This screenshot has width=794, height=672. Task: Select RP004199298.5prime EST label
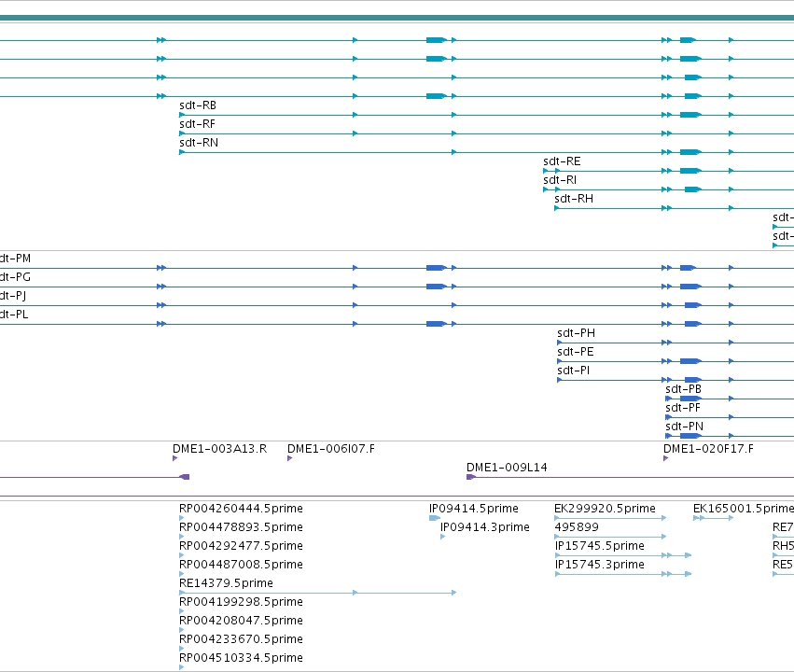click(x=241, y=602)
